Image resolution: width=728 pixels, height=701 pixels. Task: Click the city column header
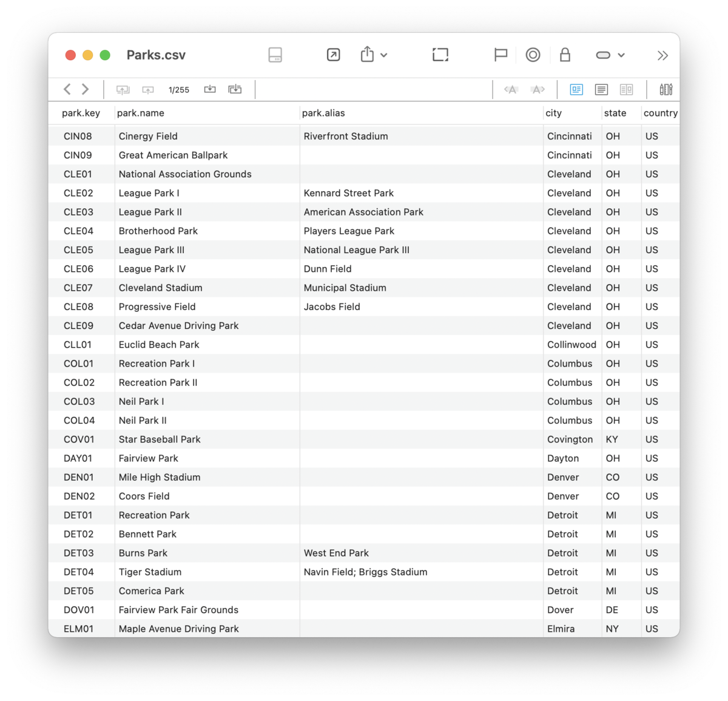pos(553,113)
